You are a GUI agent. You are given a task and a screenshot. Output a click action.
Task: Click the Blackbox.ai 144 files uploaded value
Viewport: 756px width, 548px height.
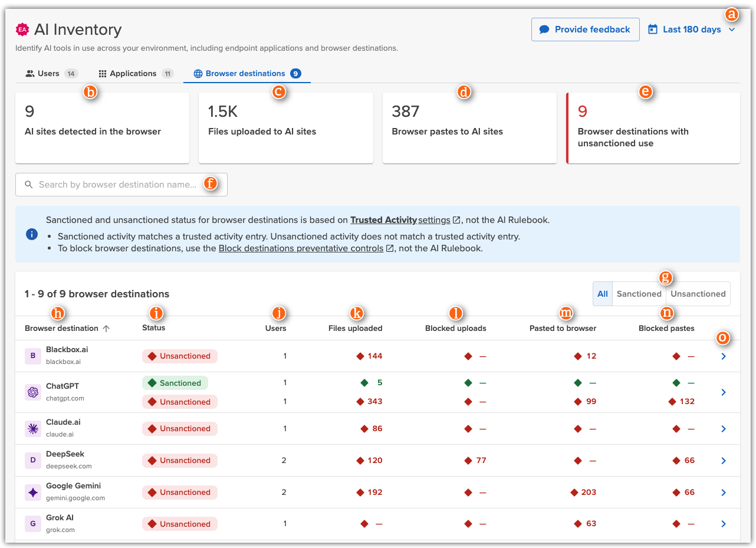click(375, 356)
